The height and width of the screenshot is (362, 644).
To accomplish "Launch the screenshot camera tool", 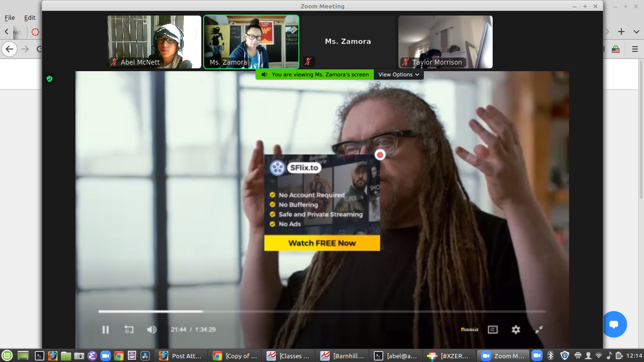I will click(x=79, y=356).
